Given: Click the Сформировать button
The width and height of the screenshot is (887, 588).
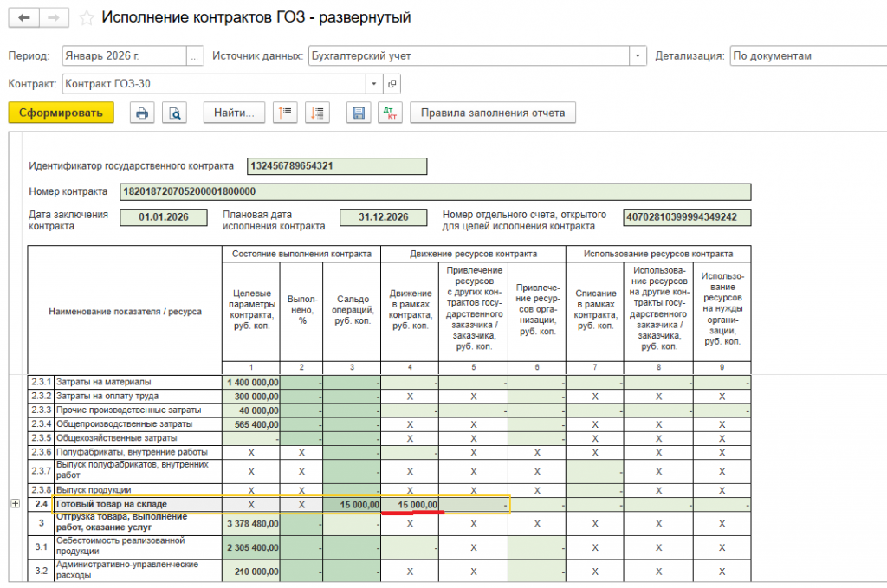Looking at the screenshot, I should tap(62, 113).
